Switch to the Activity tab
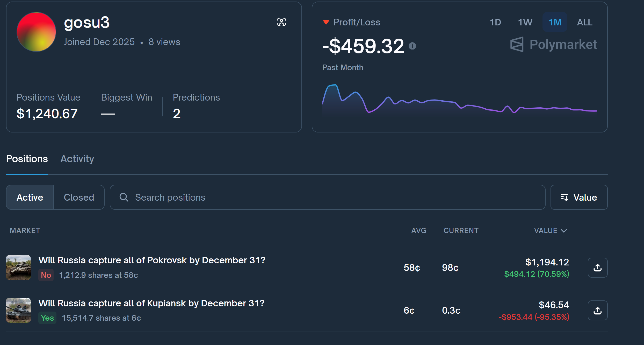The width and height of the screenshot is (644, 345). (x=77, y=159)
